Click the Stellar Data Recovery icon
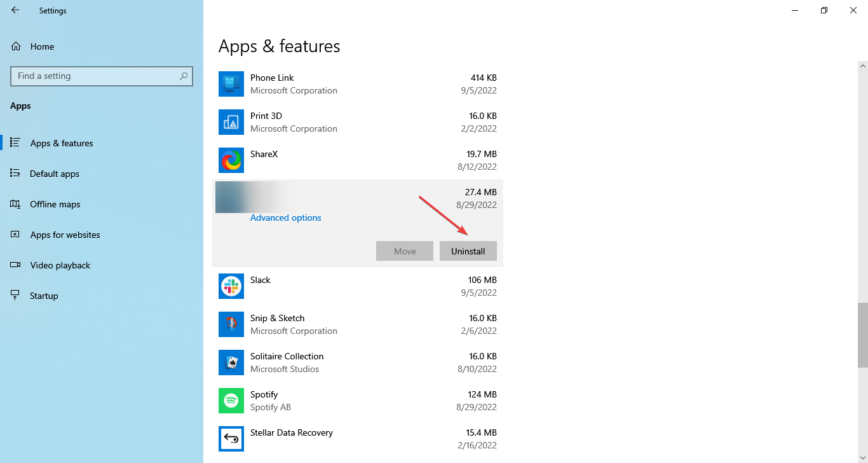The height and width of the screenshot is (463, 868). [x=231, y=439]
